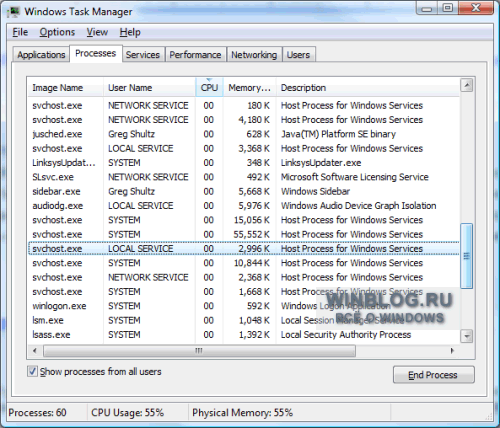Image resolution: width=500 pixels, height=428 pixels.
Task: Click Microsoft Software Licensing Service description
Action: tap(355, 177)
